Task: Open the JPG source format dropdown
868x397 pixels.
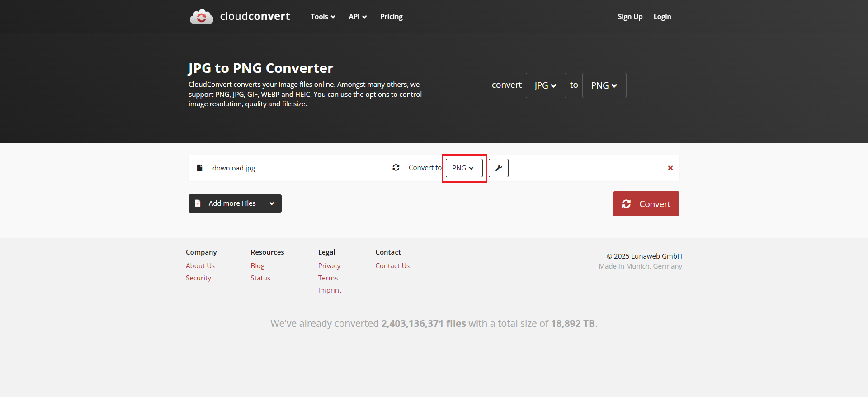Action: (546, 85)
